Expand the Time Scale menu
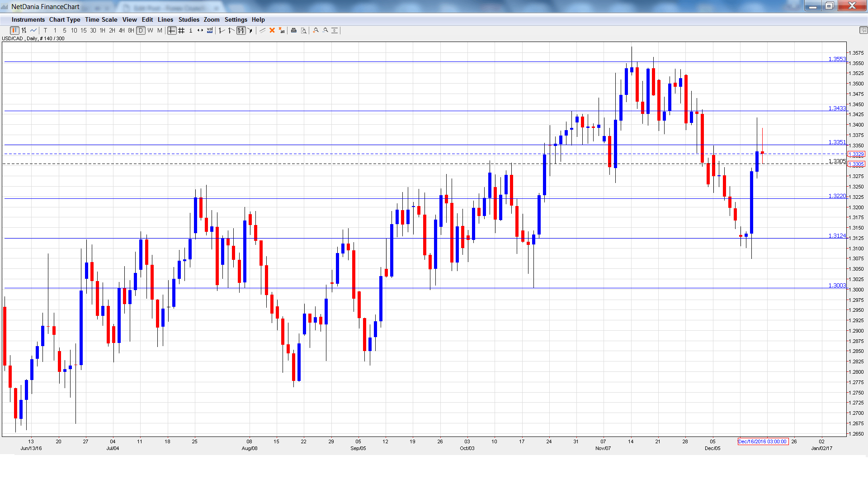The width and height of the screenshot is (868, 488). (x=101, y=19)
